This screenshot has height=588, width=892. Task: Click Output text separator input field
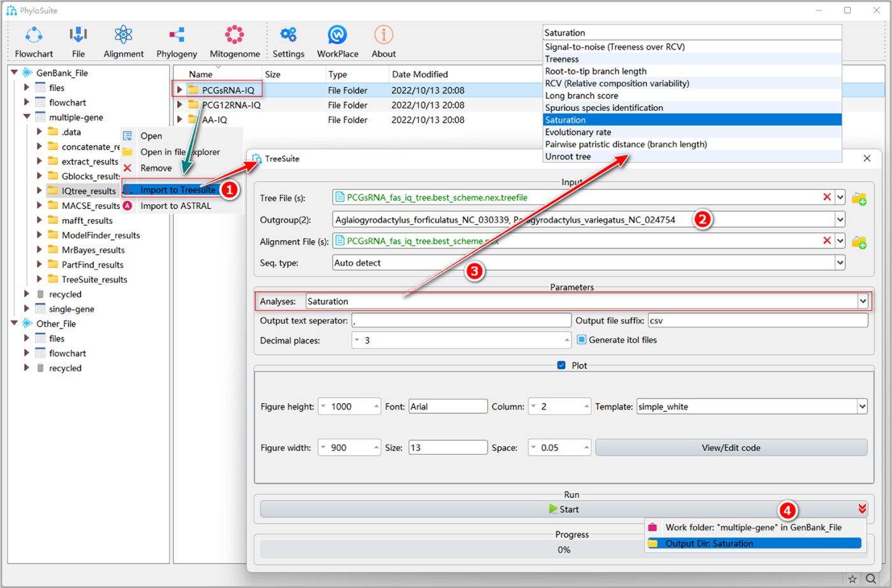click(x=461, y=320)
